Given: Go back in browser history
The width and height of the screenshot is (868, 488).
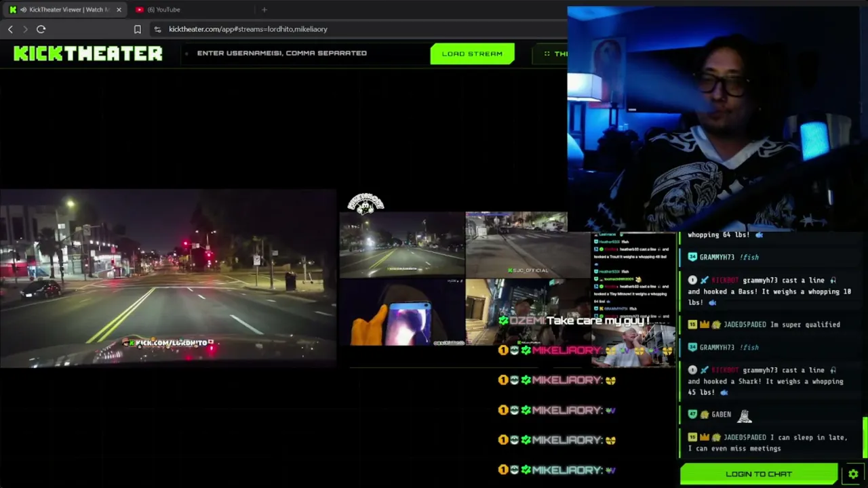Looking at the screenshot, I should click(x=10, y=29).
